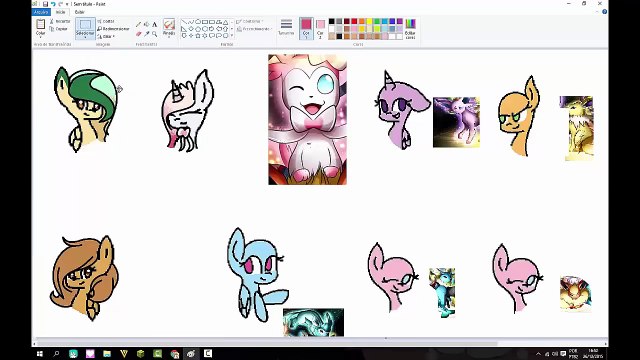Select the Four-point star shape
Screen dimensions: 640x360
[x=191, y=36]
